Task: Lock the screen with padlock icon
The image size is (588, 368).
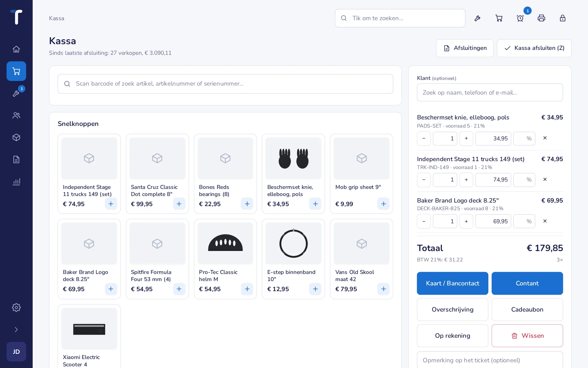Action: 562,18
